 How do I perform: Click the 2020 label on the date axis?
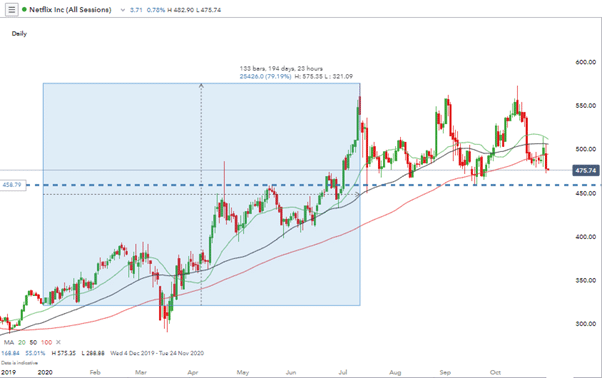tap(45, 372)
